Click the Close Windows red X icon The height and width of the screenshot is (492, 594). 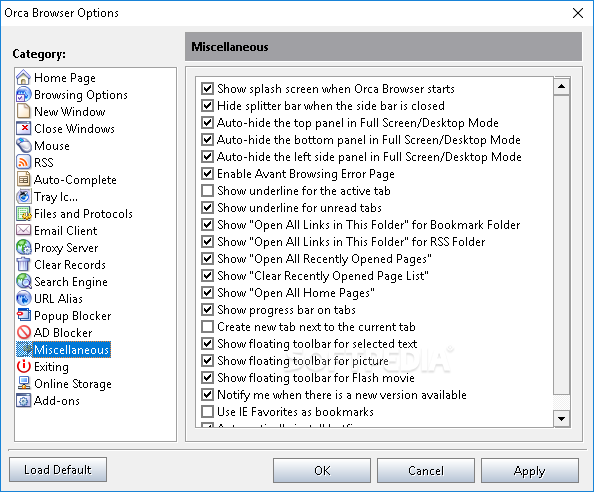(x=23, y=128)
